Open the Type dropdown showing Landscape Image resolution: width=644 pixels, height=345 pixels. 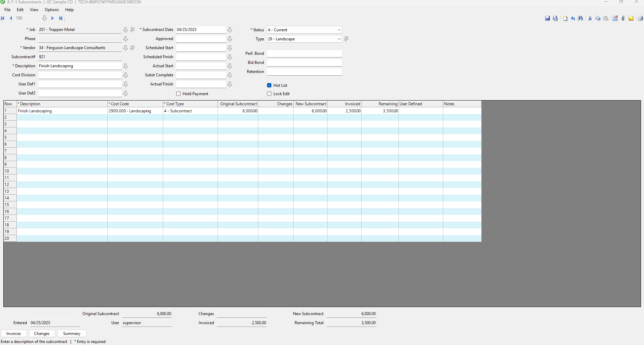coord(339,39)
